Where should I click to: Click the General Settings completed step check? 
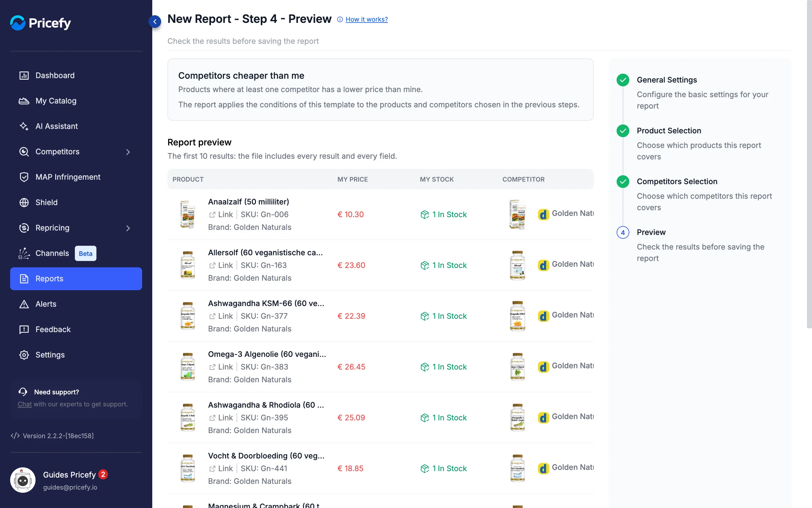623,80
